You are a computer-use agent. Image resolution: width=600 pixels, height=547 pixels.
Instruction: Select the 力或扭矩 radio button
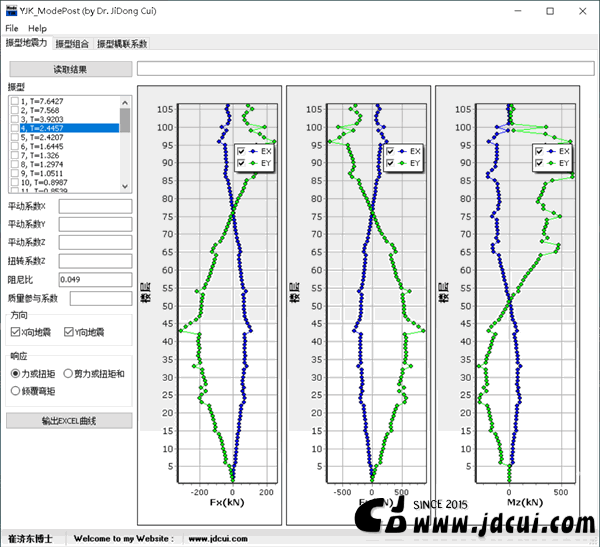[x=15, y=373]
